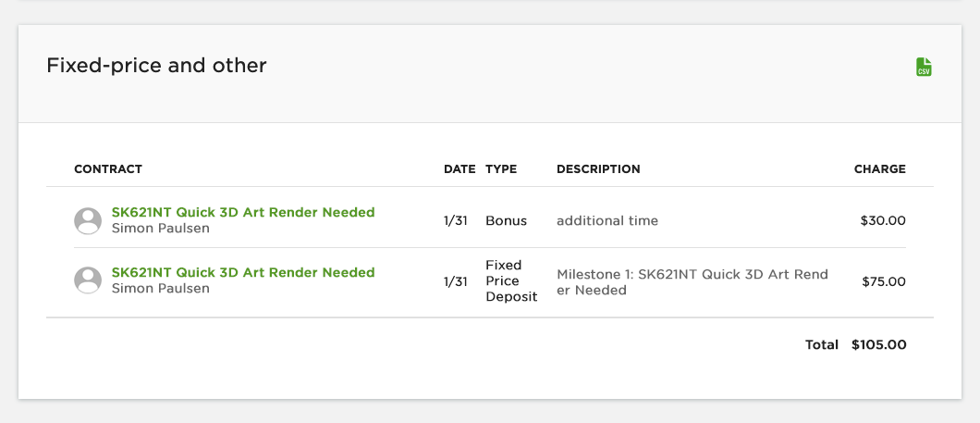Click the $75.00 charge amount
Viewport: 980px width, 423px height.
click(x=883, y=281)
